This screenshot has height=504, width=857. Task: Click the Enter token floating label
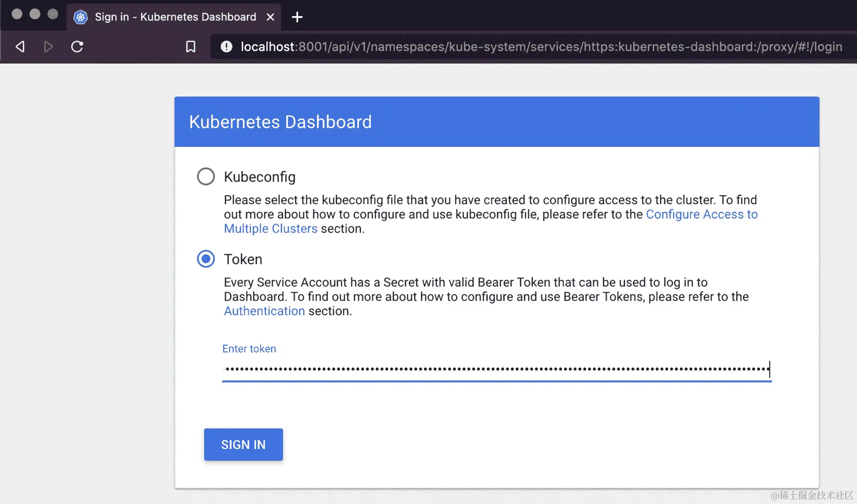pos(249,348)
